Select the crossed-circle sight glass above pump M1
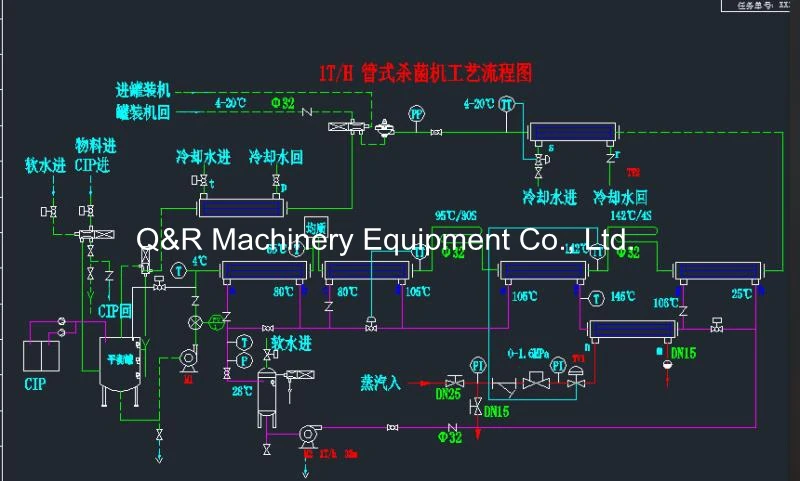 click(195, 322)
